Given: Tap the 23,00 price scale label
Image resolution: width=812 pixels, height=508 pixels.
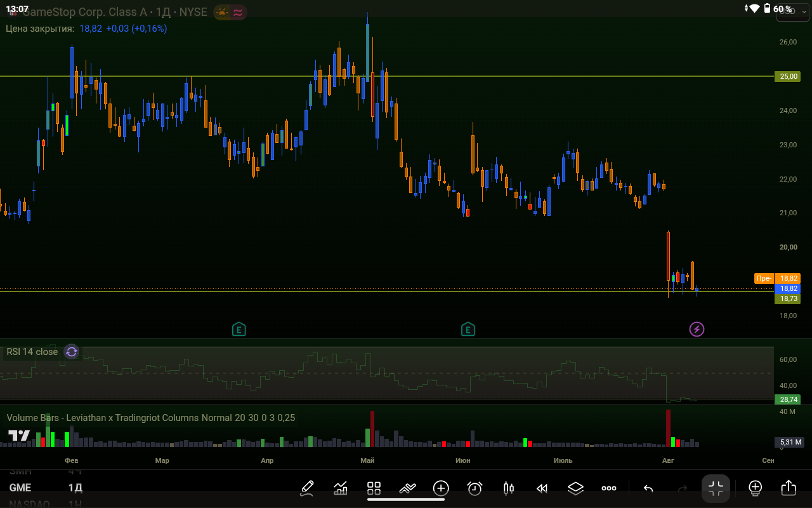Looking at the screenshot, I should pos(788,145).
